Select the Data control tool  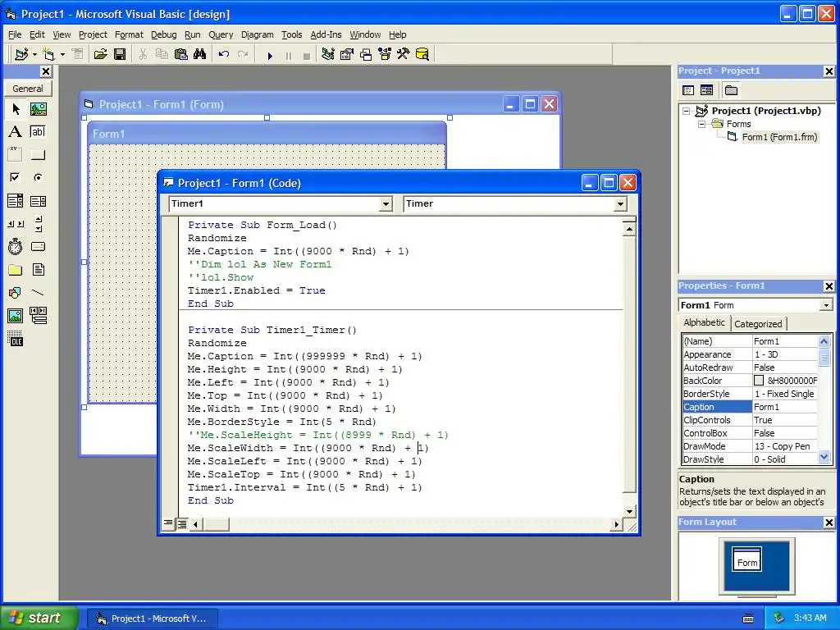[x=38, y=316]
